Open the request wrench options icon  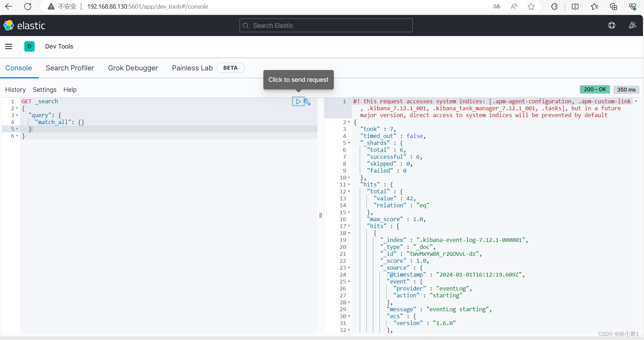point(307,102)
